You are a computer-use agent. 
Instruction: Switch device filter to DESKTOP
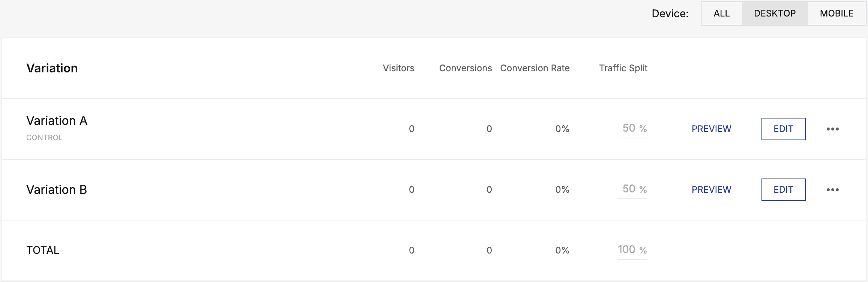775,13
